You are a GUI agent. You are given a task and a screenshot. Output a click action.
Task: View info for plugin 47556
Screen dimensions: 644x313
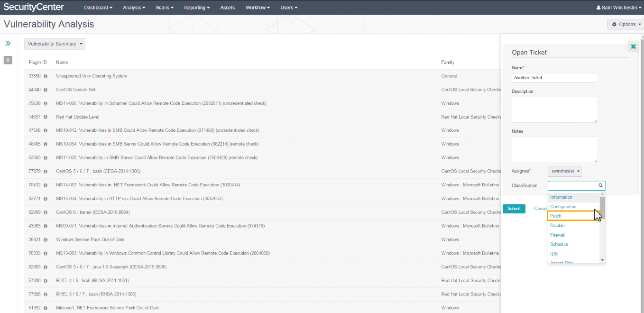click(46, 130)
